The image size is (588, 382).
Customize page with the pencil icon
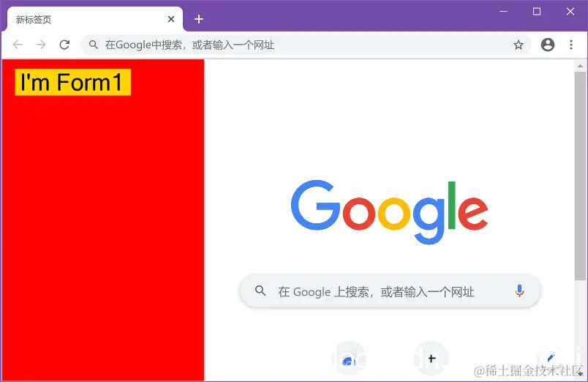pyautogui.click(x=551, y=358)
